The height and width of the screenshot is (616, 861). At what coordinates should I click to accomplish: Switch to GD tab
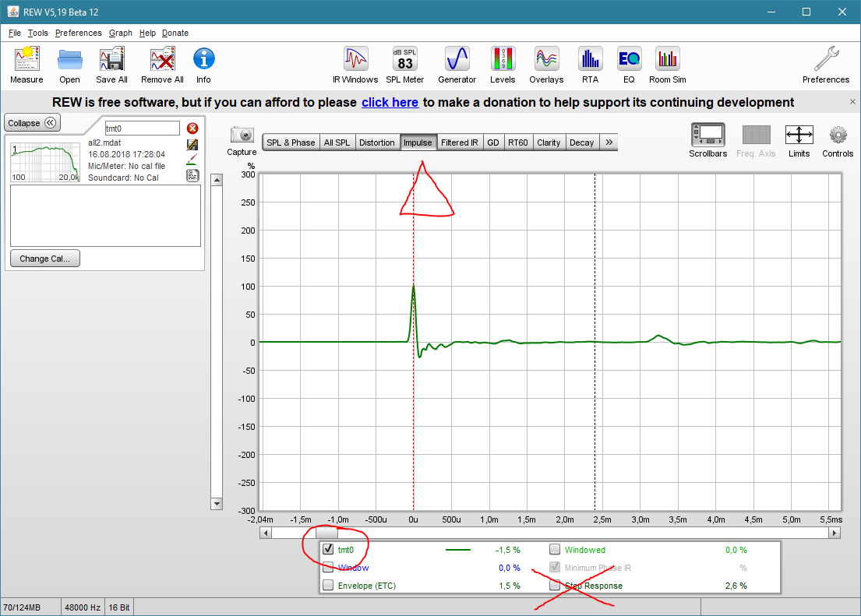click(494, 143)
